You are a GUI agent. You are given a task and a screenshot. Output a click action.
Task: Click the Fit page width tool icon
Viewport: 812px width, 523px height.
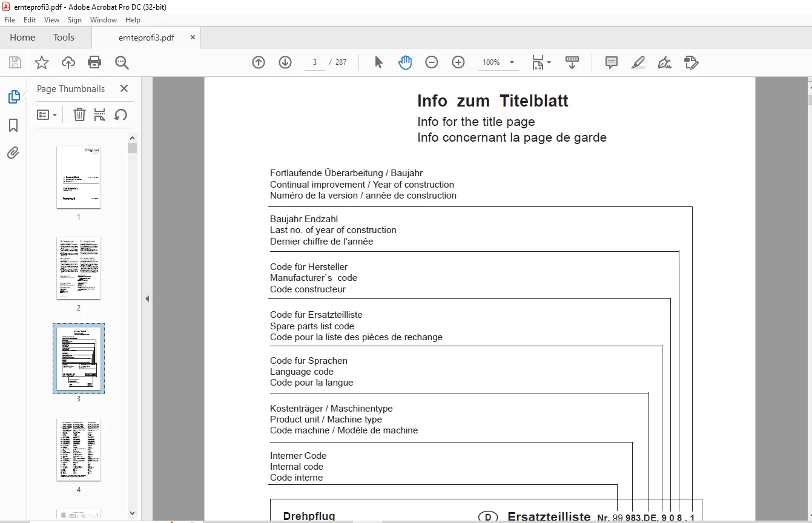(538, 62)
